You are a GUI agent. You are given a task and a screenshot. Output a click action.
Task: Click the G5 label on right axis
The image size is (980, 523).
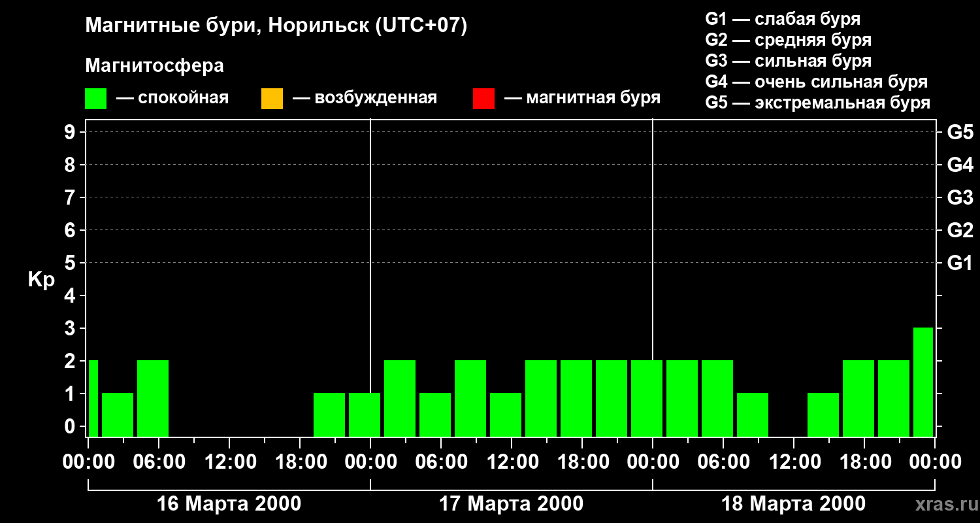pos(960,132)
